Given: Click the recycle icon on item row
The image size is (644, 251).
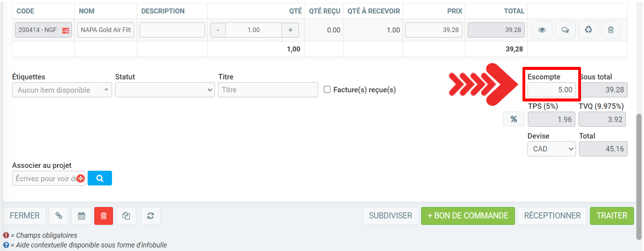Looking at the screenshot, I should click(x=588, y=30).
